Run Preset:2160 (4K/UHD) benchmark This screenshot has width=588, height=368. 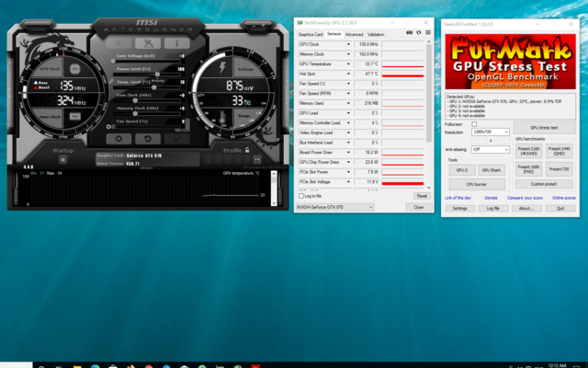point(528,151)
